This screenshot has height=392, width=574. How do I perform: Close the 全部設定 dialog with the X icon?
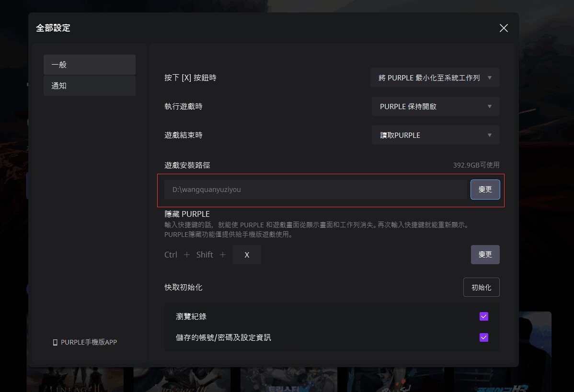tap(504, 28)
